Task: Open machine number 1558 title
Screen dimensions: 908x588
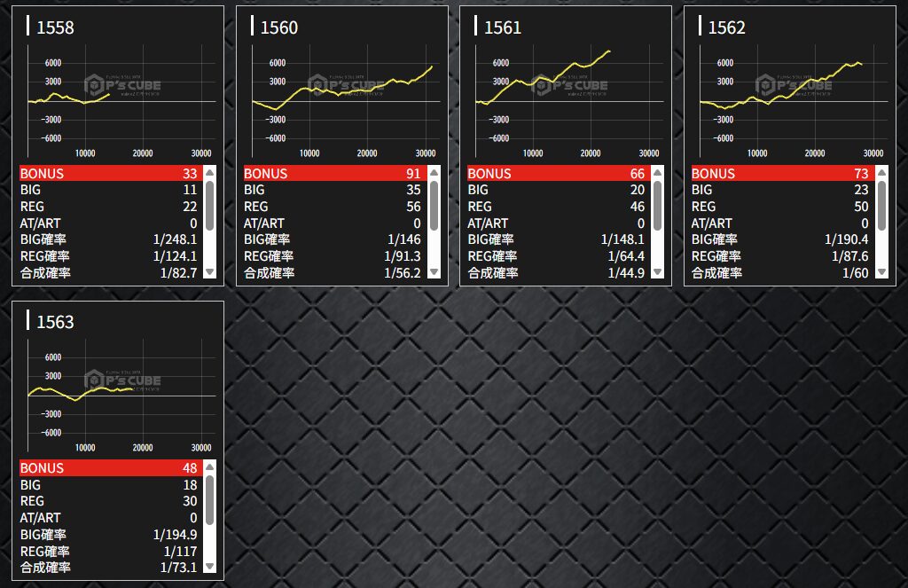Action: tap(55, 27)
